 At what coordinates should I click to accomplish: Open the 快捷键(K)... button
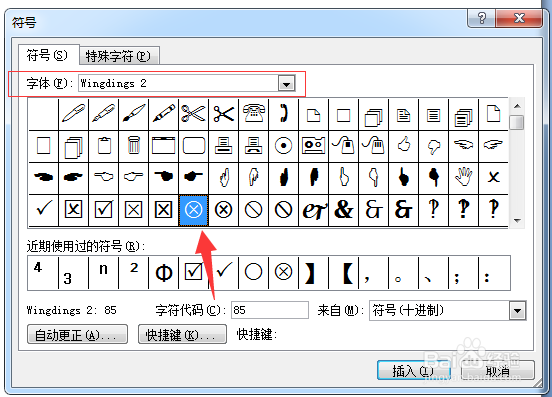point(182,334)
